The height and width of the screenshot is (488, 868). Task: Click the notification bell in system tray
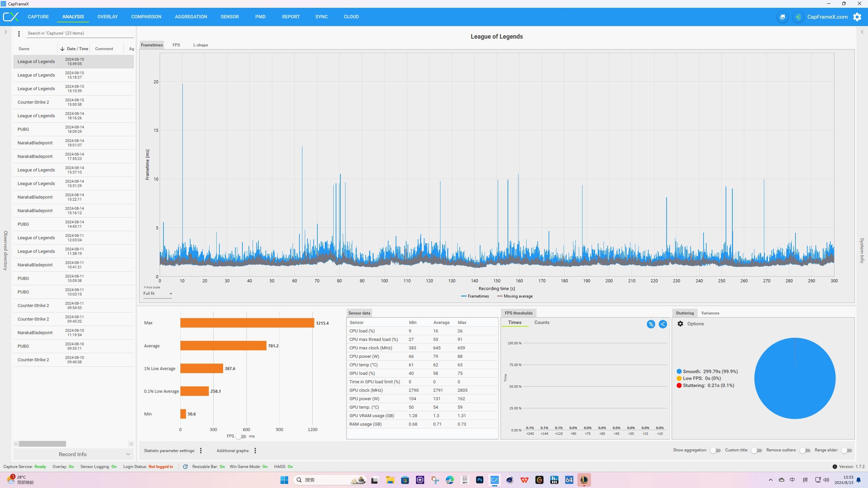[x=859, y=480]
